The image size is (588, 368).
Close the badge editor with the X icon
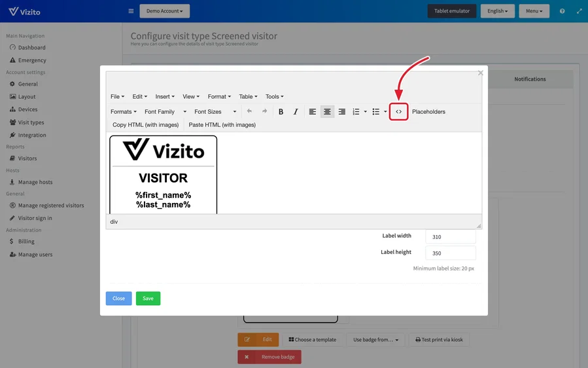[480, 73]
